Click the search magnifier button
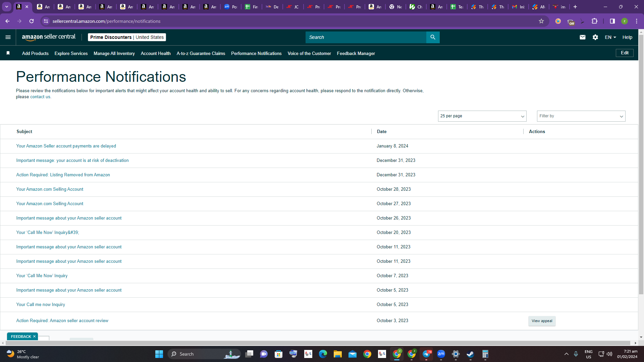 (x=433, y=37)
